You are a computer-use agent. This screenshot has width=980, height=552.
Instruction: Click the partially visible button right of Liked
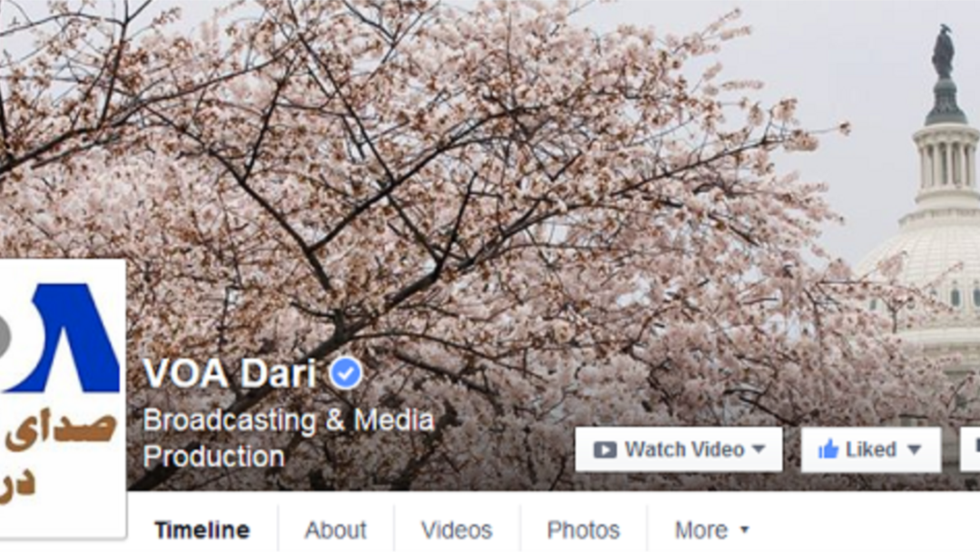coord(970,449)
